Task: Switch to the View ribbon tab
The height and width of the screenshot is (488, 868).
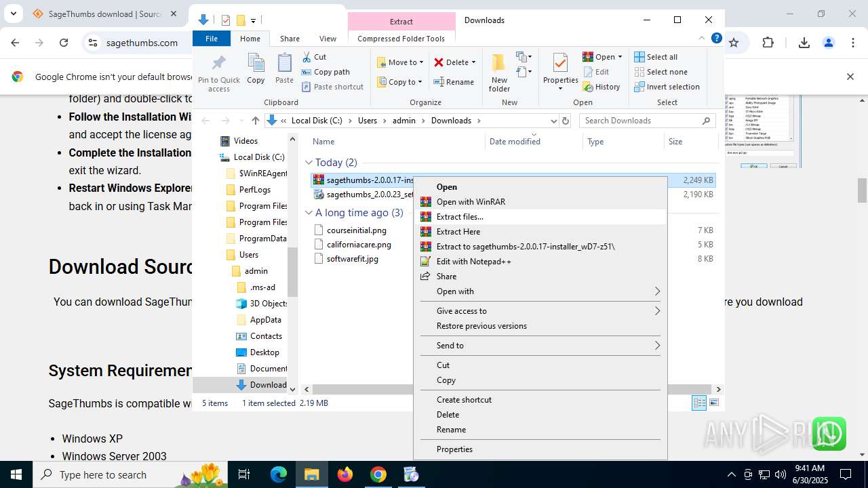Action: pos(328,39)
